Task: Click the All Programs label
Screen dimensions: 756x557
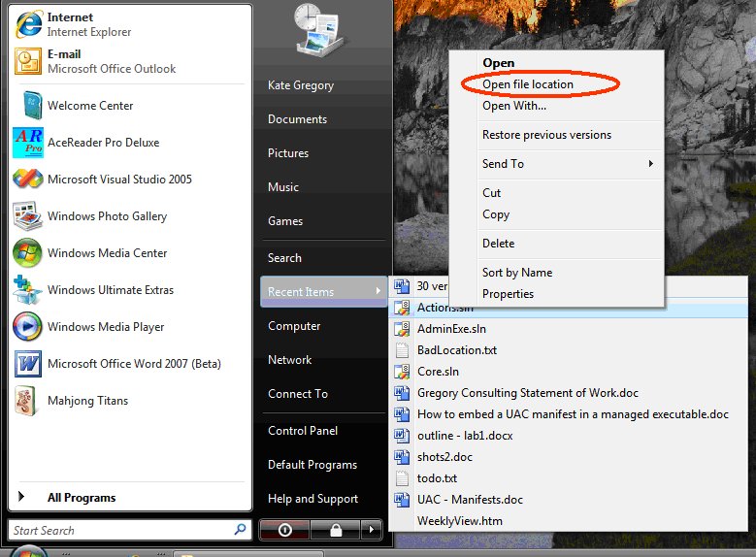Action: [x=82, y=498]
